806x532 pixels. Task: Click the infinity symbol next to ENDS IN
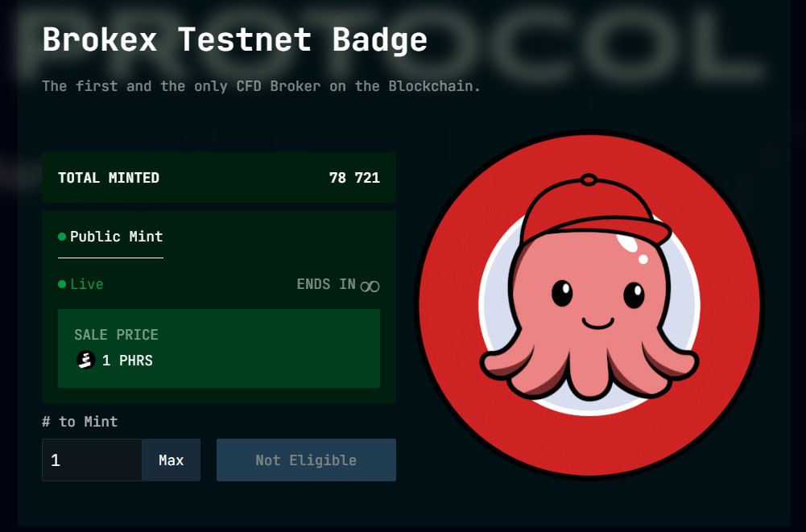(x=370, y=286)
